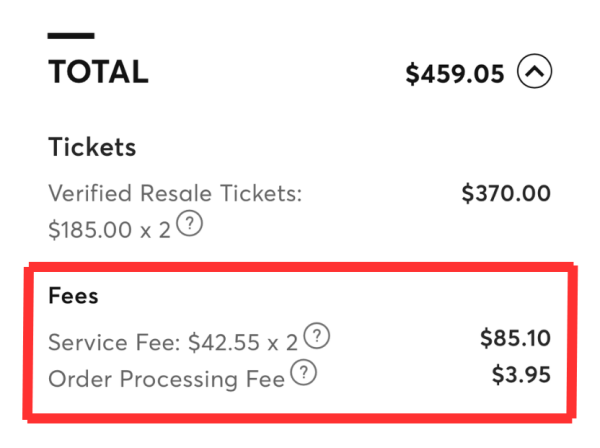Click the Verified Resale Tickets label

pos(175,192)
